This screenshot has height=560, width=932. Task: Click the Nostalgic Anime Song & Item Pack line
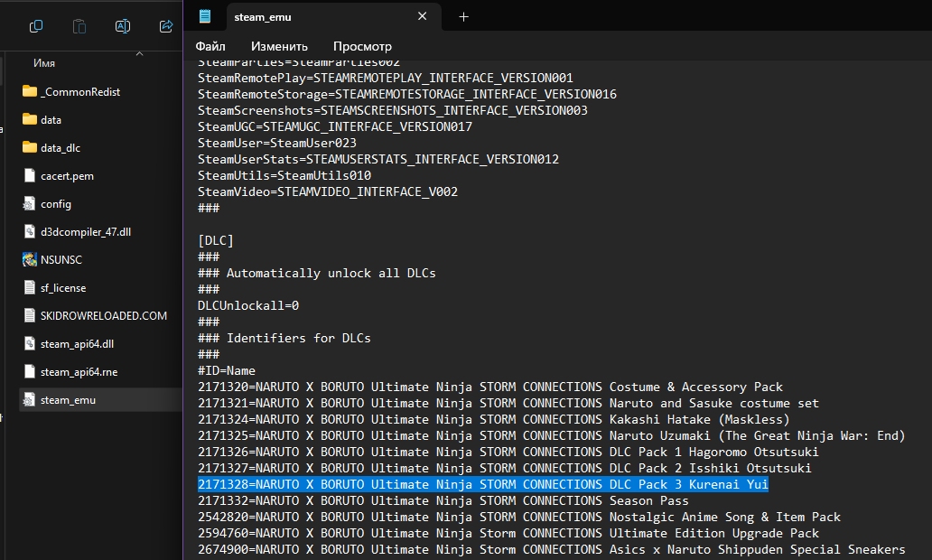point(519,518)
